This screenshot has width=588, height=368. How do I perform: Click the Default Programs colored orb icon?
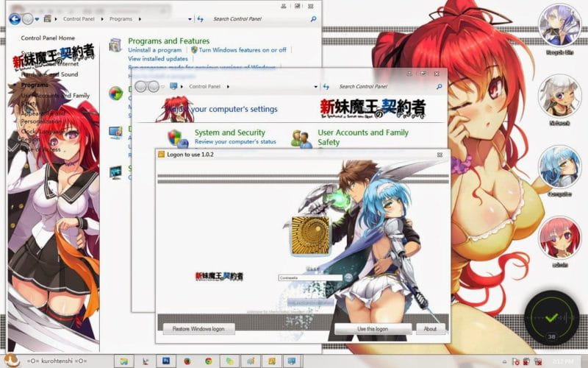(115, 93)
